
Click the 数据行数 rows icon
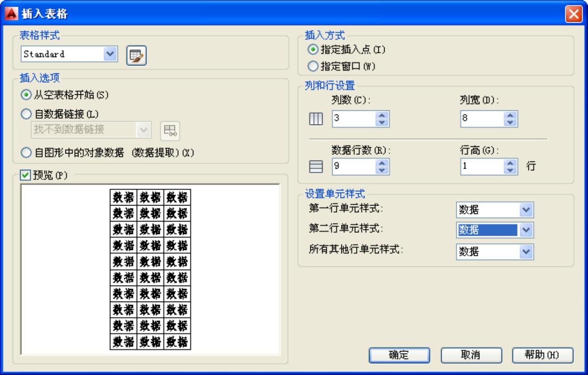tap(316, 167)
